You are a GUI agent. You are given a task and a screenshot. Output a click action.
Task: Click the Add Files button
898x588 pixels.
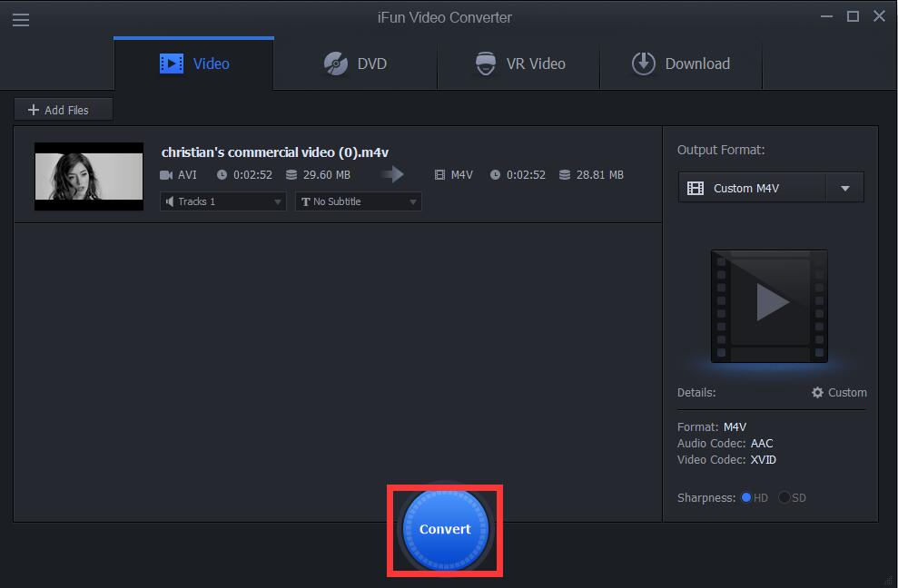[x=63, y=110]
